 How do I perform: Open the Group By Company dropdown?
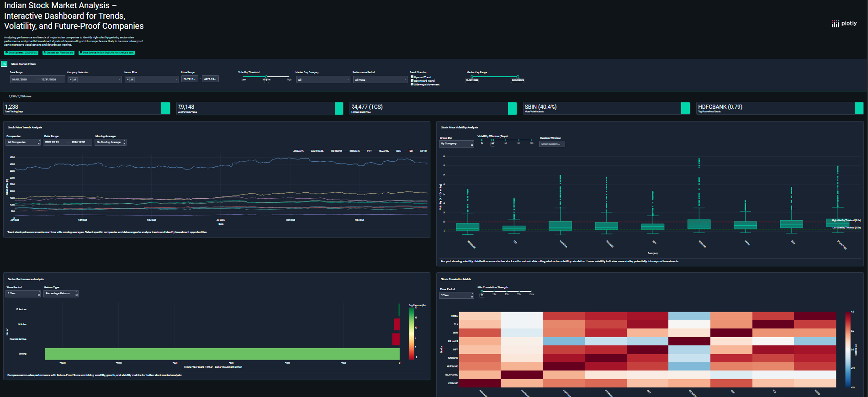(x=457, y=143)
